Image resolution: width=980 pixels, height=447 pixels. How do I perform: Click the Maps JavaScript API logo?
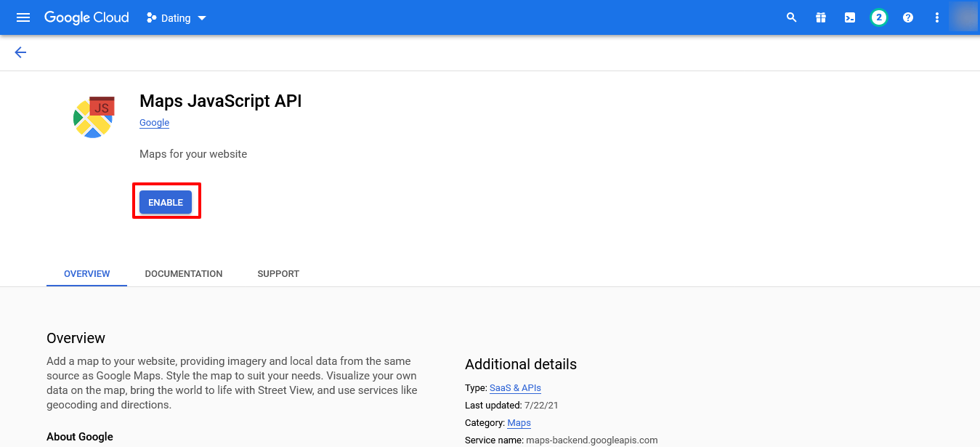[x=94, y=116]
